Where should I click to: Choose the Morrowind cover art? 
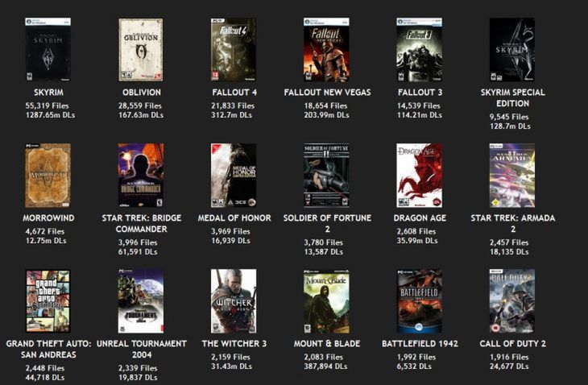point(48,176)
